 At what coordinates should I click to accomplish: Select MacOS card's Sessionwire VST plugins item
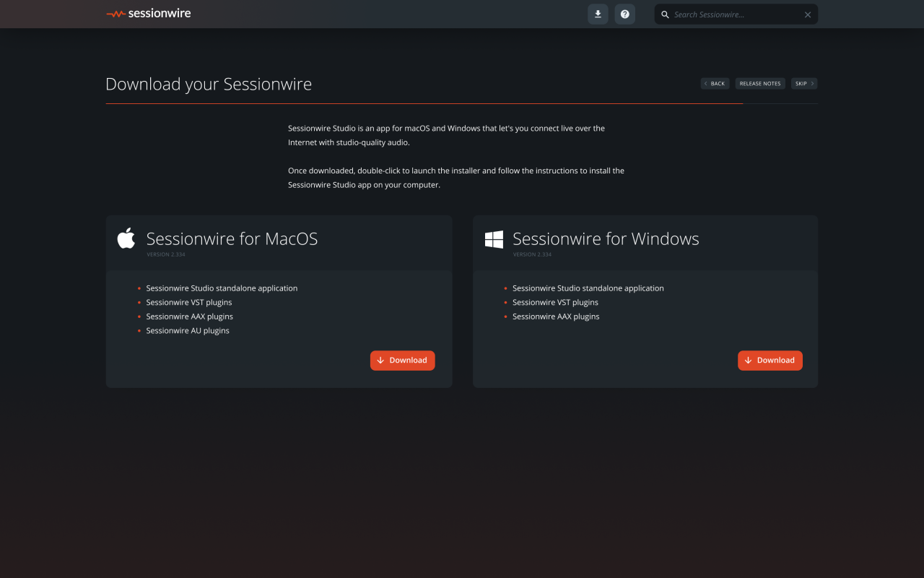coord(189,302)
